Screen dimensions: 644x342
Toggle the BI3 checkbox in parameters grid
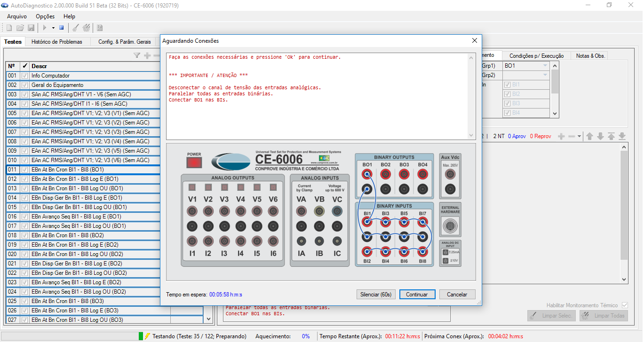[x=507, y=103]
